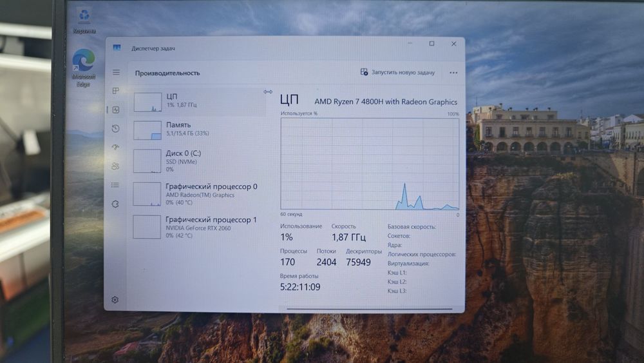Click the graph resize handle icon beside ЦП
Screen dimensions: 644x363
click(268, 92)
